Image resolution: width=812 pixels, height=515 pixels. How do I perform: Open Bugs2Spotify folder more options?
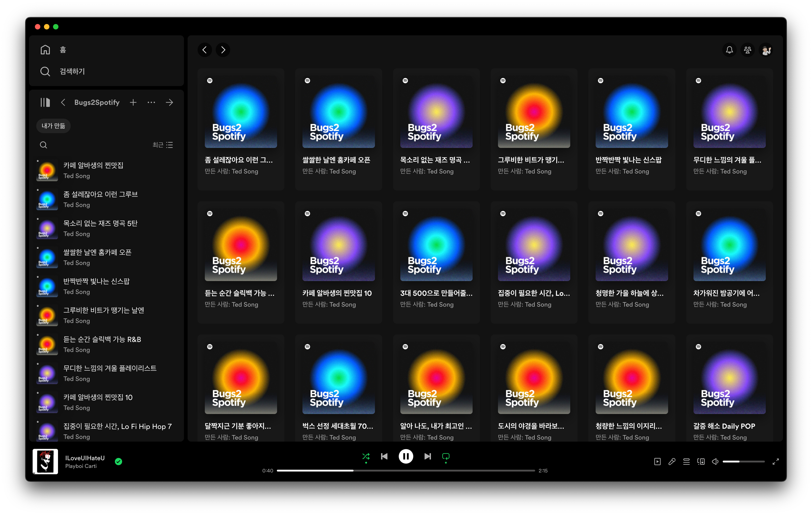click(151, 102)
